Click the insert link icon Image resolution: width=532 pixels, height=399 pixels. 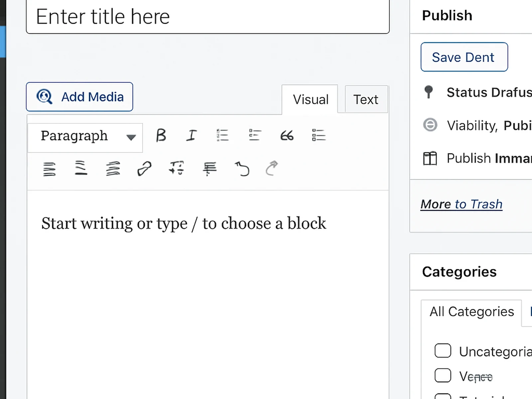click(144, 169)
